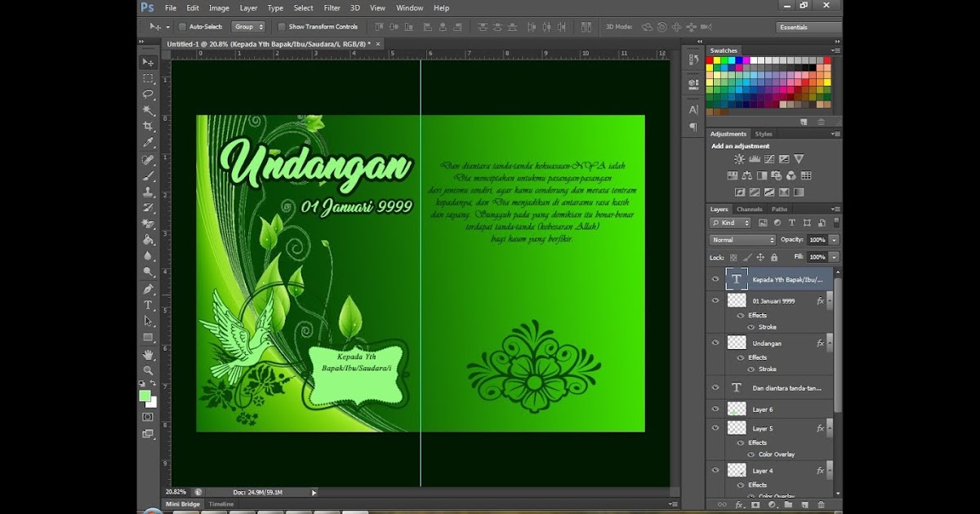Enable the Auto-Select checkbox
Viewport: 980px width, 514px height.
pos(182,27)
